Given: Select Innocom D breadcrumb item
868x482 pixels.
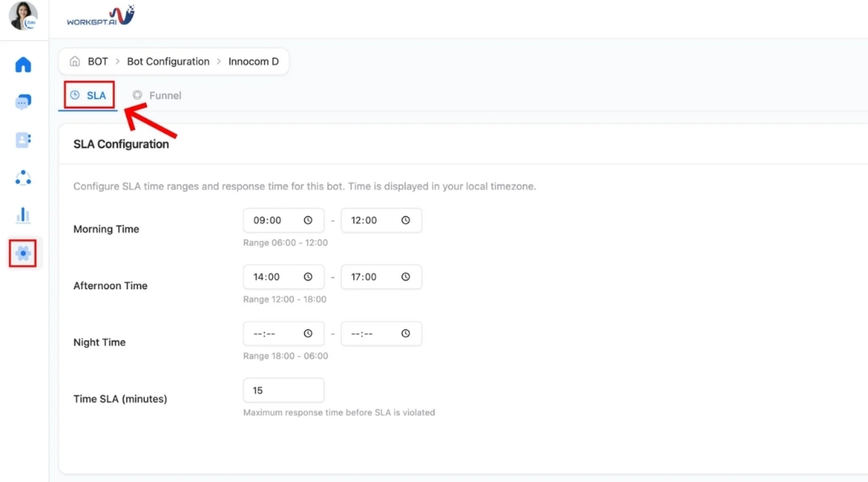Looking at the screenshot, I should click(254, 62).
